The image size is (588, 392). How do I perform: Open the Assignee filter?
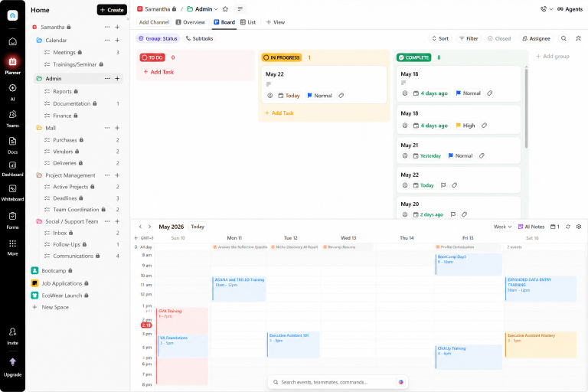pos(536,38)
